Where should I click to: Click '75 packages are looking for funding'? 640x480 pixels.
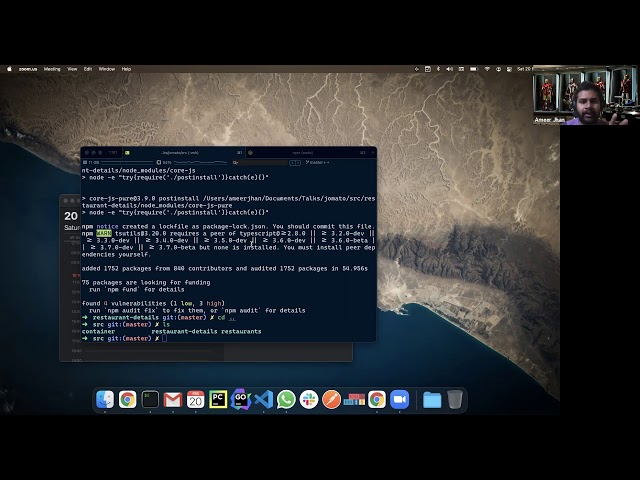(146, 282)
